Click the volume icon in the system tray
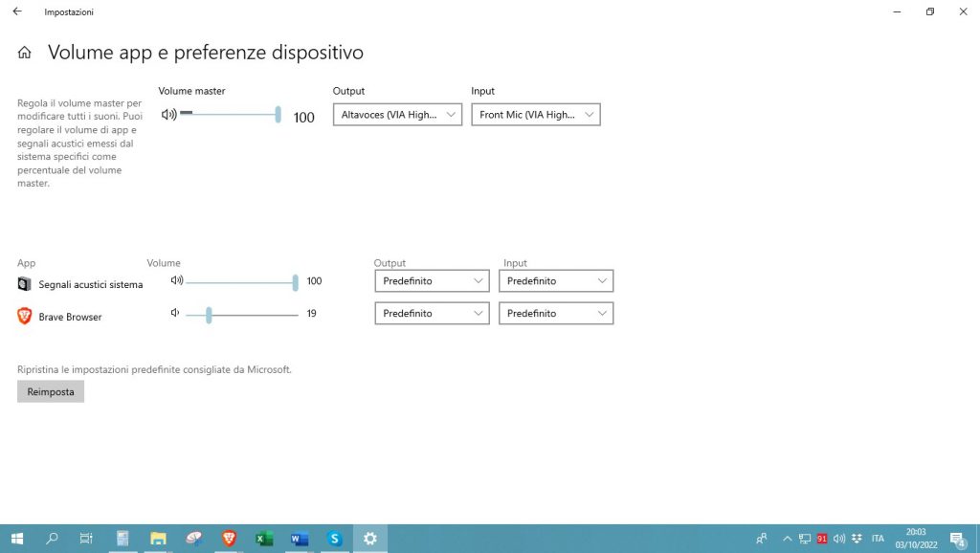 pyautogui.click(x=839, y=539)
